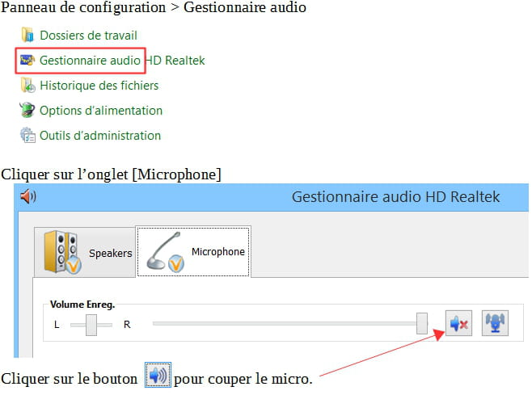Open the Dossiers de travail link
This screenshot has height=395, width=532.
88,36
